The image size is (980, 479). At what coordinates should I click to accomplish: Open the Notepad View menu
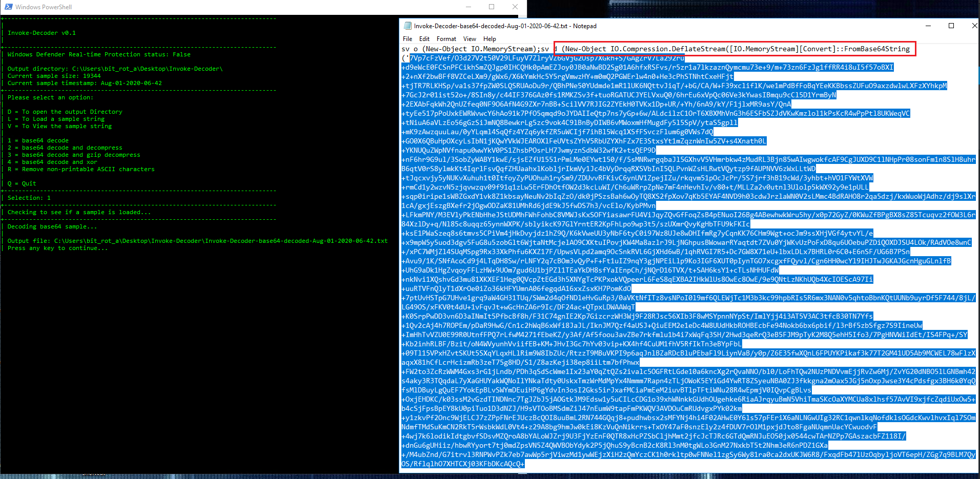(469, 39)
